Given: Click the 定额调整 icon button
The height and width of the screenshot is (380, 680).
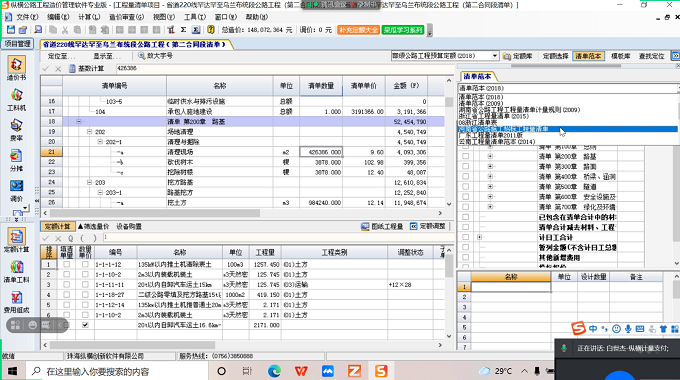Looking at the screenshot, I should tap(428, 226).
